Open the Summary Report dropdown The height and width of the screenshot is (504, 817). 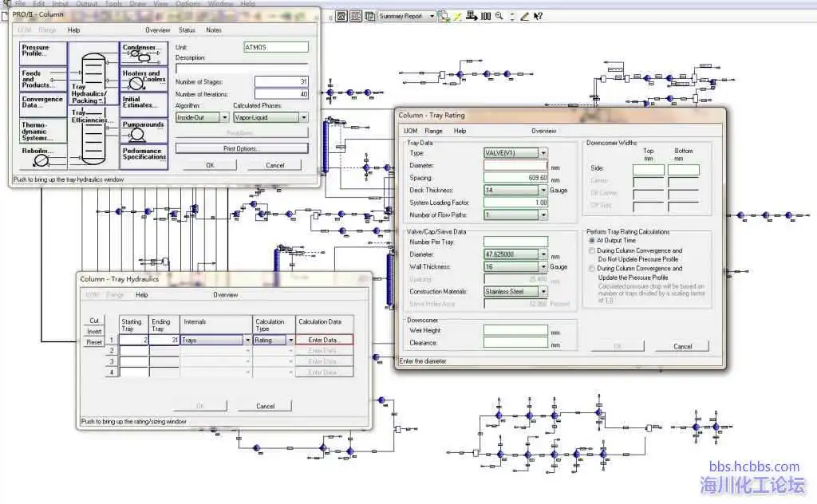pos(432,16)
